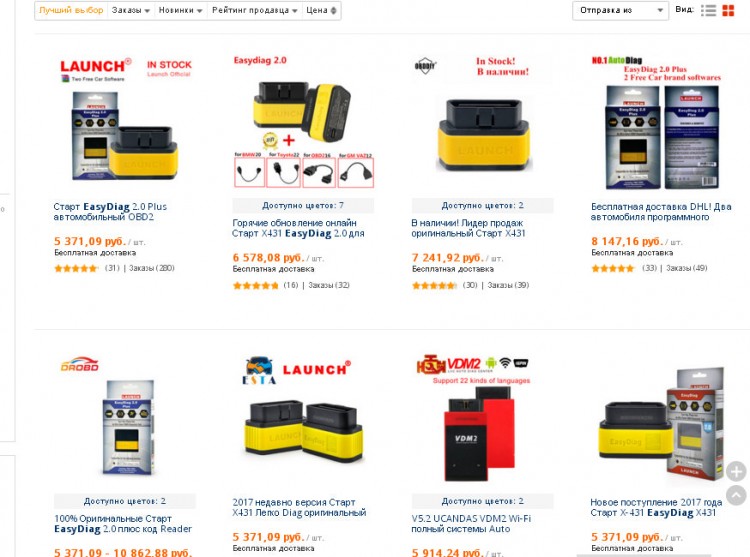Viewport: 750px width, 557px height.
Task: Click the round plus floating button
Action: (736, 471)
